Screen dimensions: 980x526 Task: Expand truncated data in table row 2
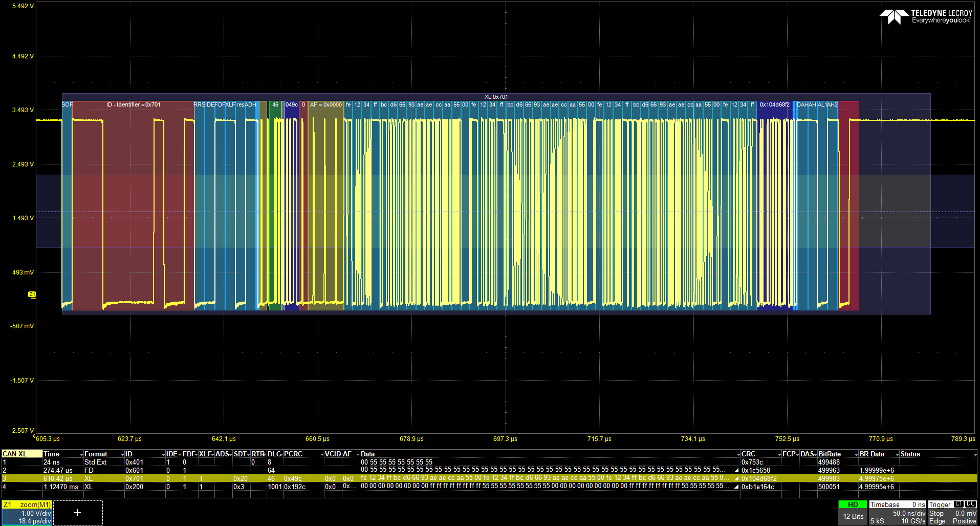736,470
